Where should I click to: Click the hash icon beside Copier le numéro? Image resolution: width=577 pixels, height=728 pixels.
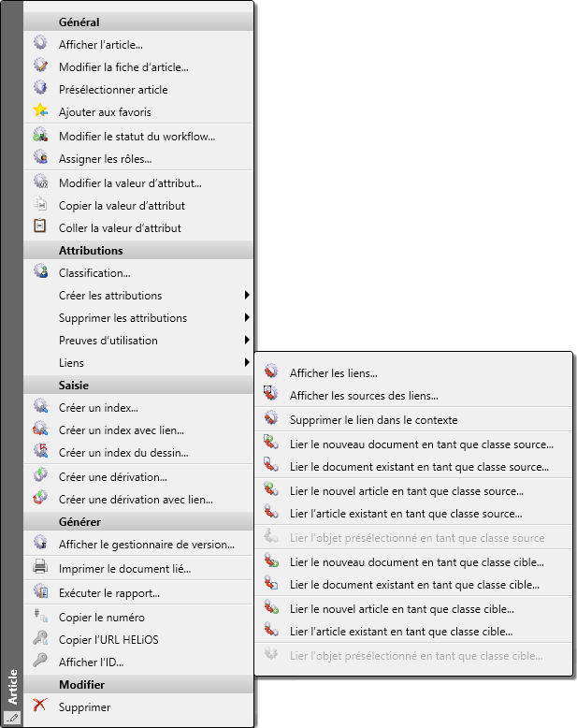point(40,615)
